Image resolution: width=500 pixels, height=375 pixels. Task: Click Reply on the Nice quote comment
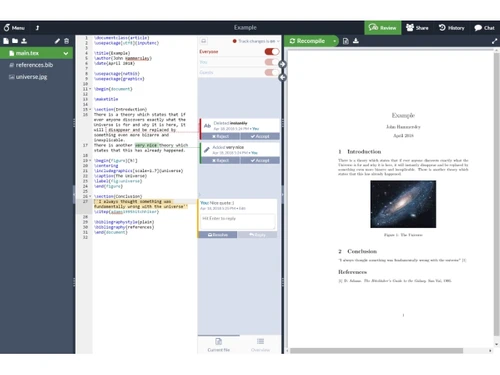[x=258, y=235]
